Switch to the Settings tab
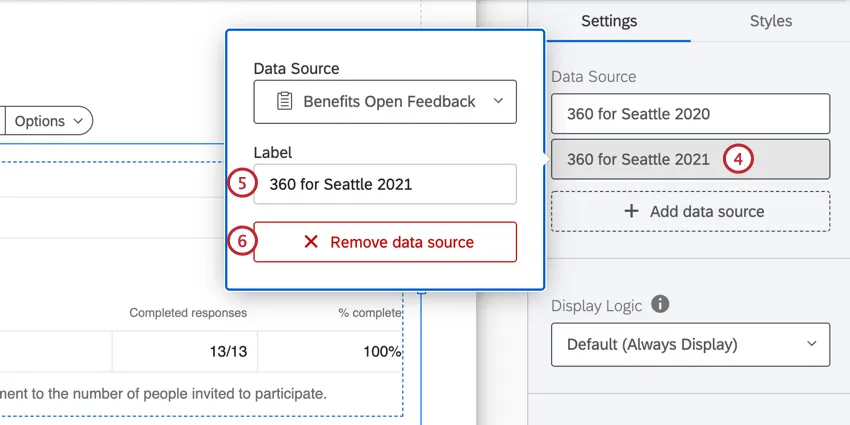Image resolution: width=850 pixels, height=425 pixels. tap(609, 21)
